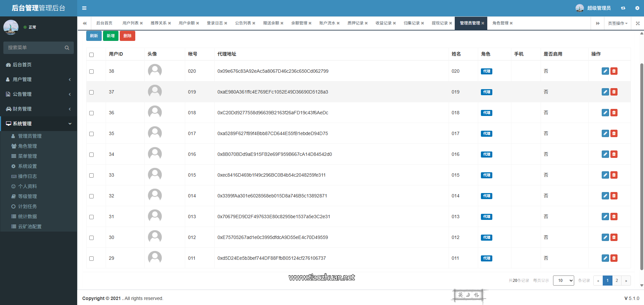Delete user 35 with trash icon
This screenshot has width=644, height=305.
[x=614, y=133]
